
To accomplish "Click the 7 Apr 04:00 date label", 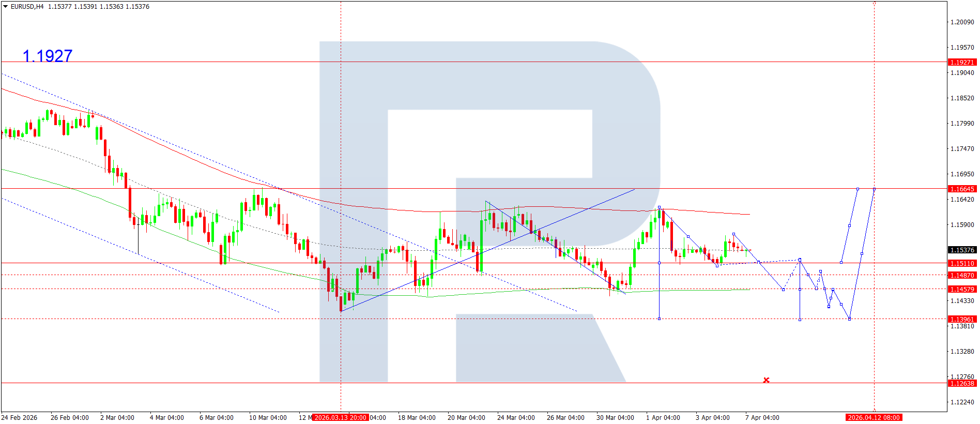I will 762,417.
